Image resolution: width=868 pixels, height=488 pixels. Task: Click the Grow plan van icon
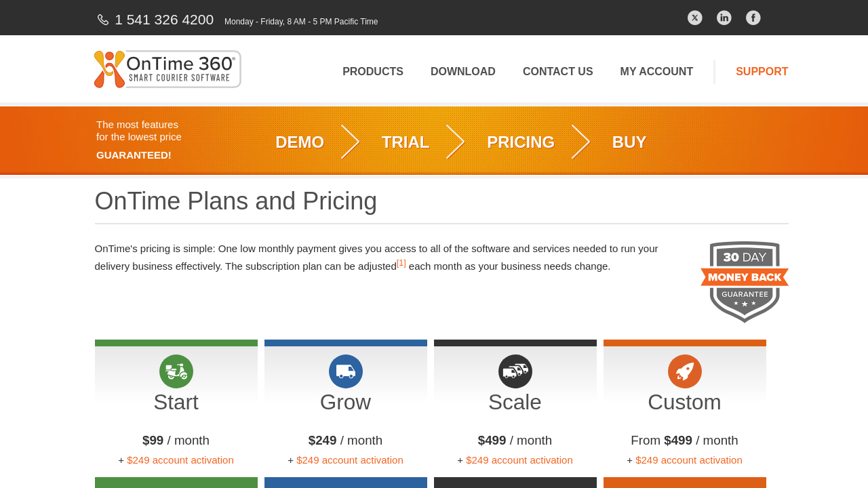[x=346, y=371]
